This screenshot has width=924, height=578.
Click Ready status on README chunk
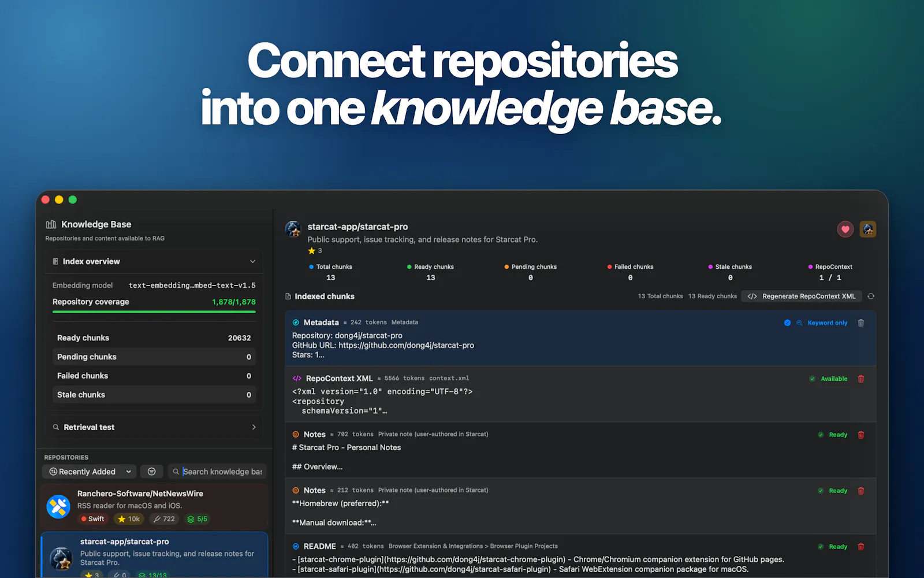pyautogui.click(x=833, y=547)
